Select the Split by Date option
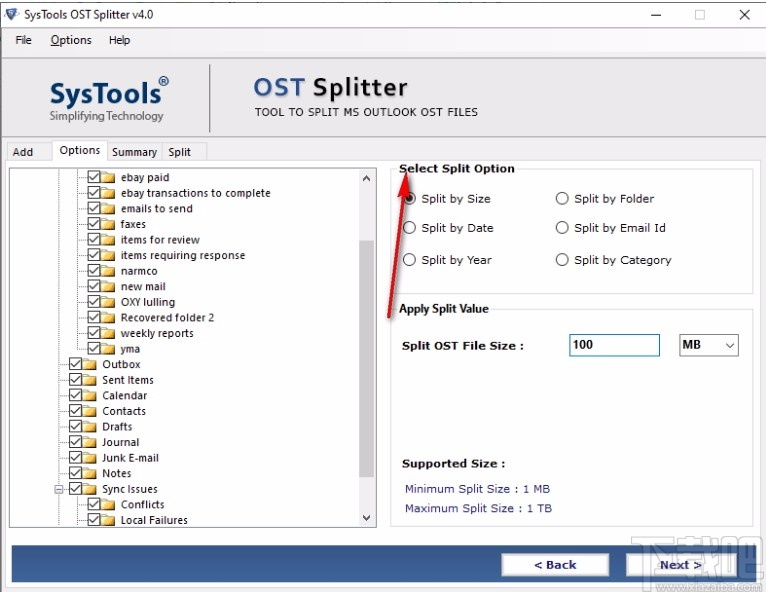 pos(409,228)
